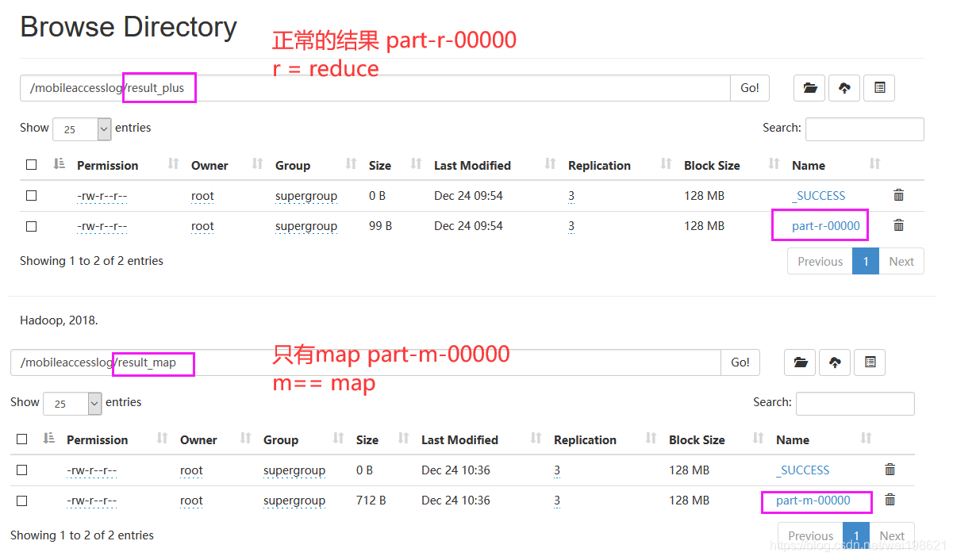This screenshot has width=953, height=560.
Task: Select page 1 in result_plus pagination
Action: point(866,261)
